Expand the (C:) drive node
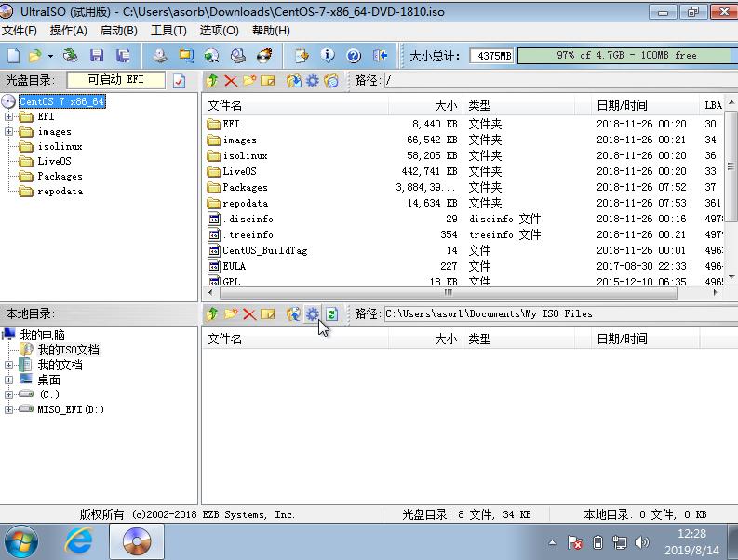Screen dimensions: 738x560 (x=9, y=394)
